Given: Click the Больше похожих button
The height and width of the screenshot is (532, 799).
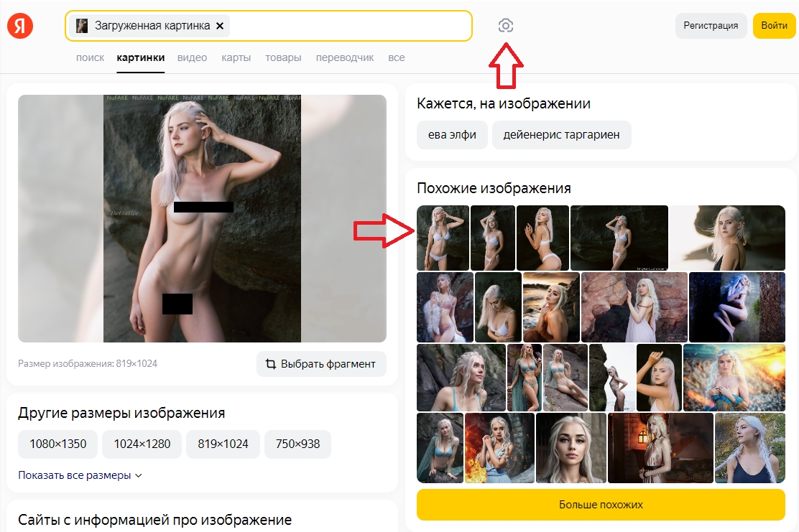Looking at the screenshot, I should click(601, 505).
